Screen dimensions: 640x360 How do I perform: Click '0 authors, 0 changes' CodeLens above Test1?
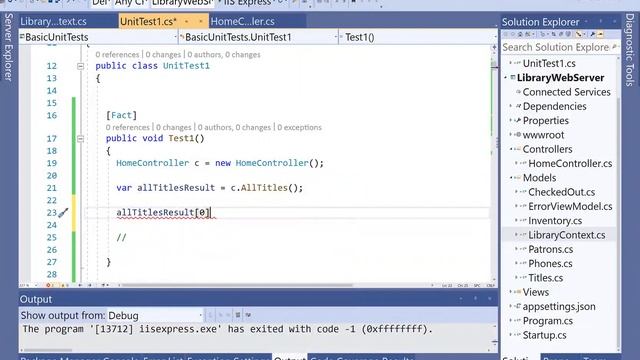point(234,127)
